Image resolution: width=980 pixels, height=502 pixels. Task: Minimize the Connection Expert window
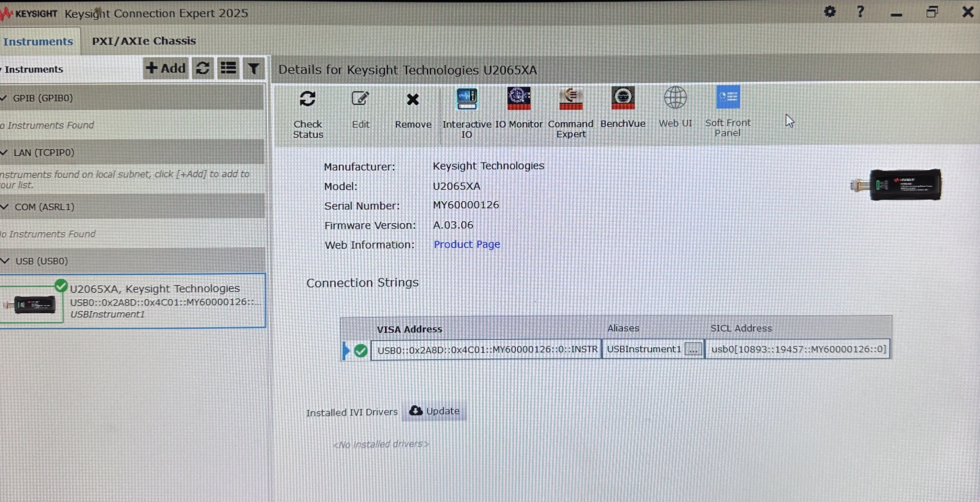(896, 14)
